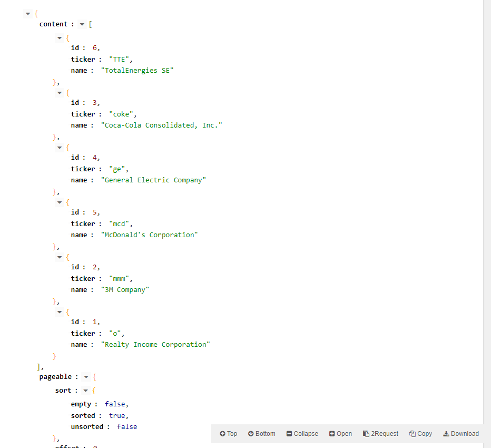
Task: Click the id value 1
Action: pos(95,322)
